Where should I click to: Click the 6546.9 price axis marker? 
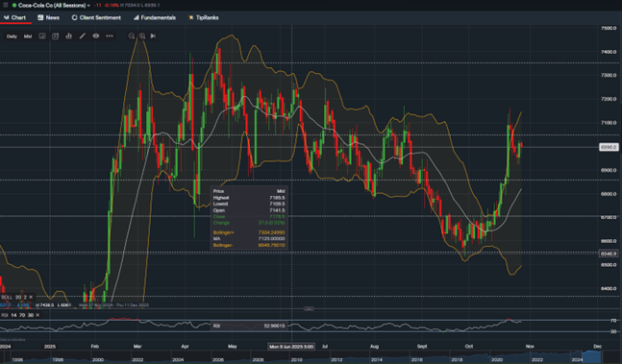(609, 254)
